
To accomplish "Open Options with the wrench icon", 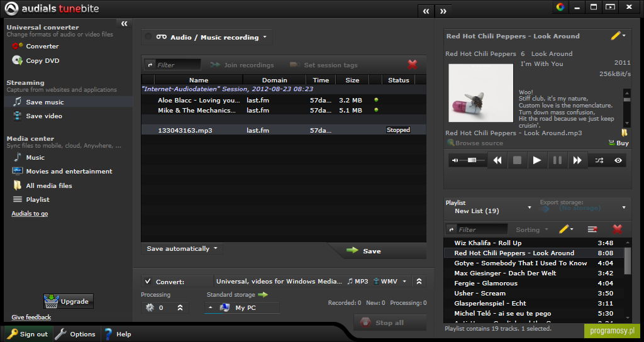I will 75,334.
